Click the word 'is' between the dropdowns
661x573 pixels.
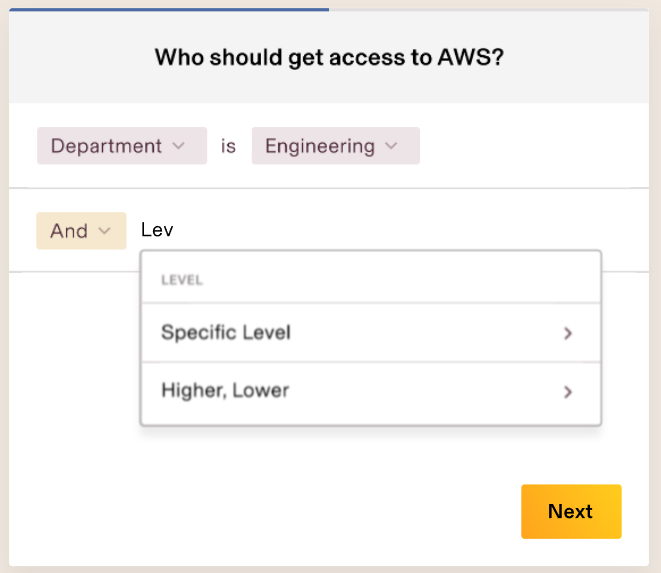click(x=228, y=146)
